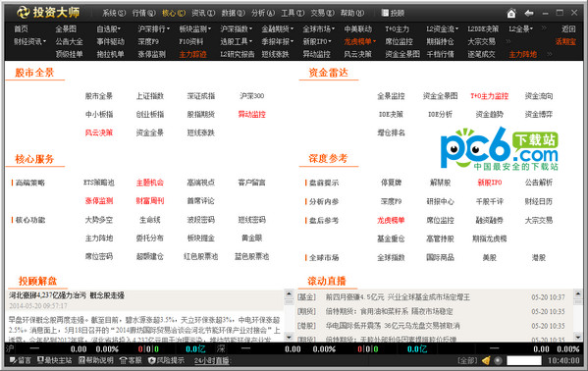Open 主题机会 under 高端策略
The height and width of the screenshot is (371, 588).
point(150,183)
